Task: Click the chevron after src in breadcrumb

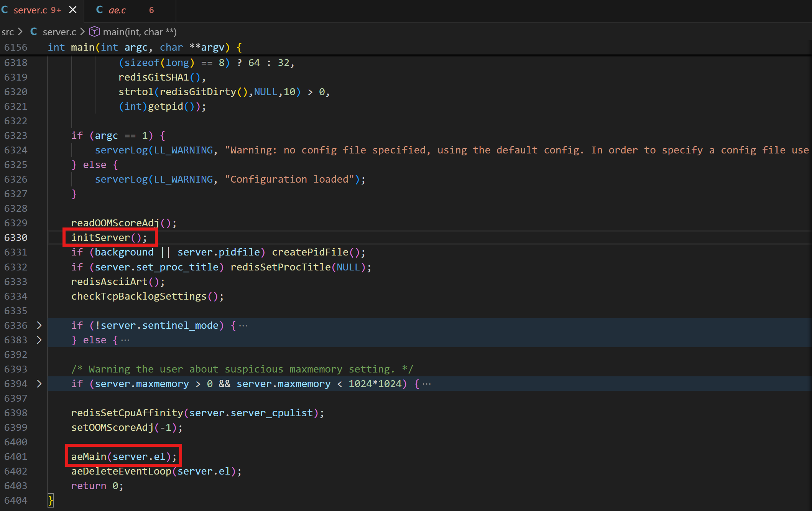Action: 20,32
